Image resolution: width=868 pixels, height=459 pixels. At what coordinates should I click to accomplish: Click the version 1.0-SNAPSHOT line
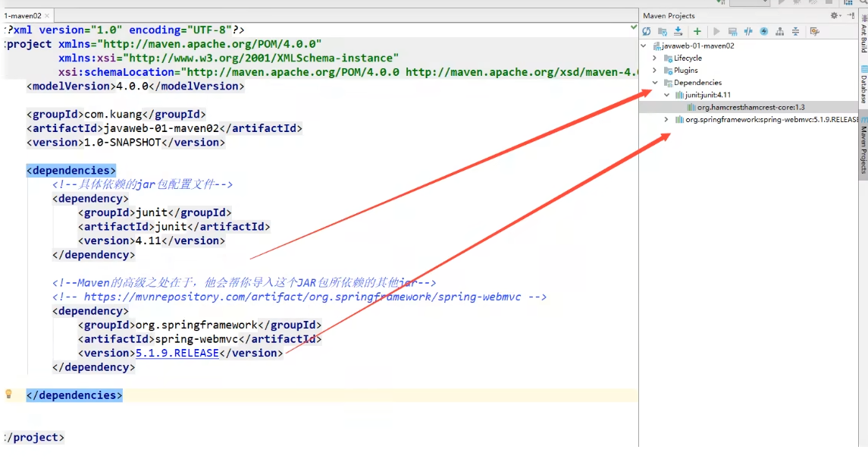click(126, 143)
